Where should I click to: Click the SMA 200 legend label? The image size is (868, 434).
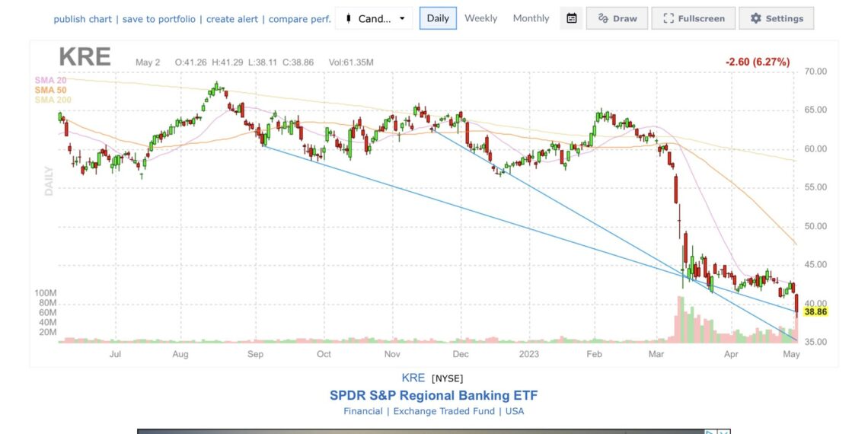(53, 101)
